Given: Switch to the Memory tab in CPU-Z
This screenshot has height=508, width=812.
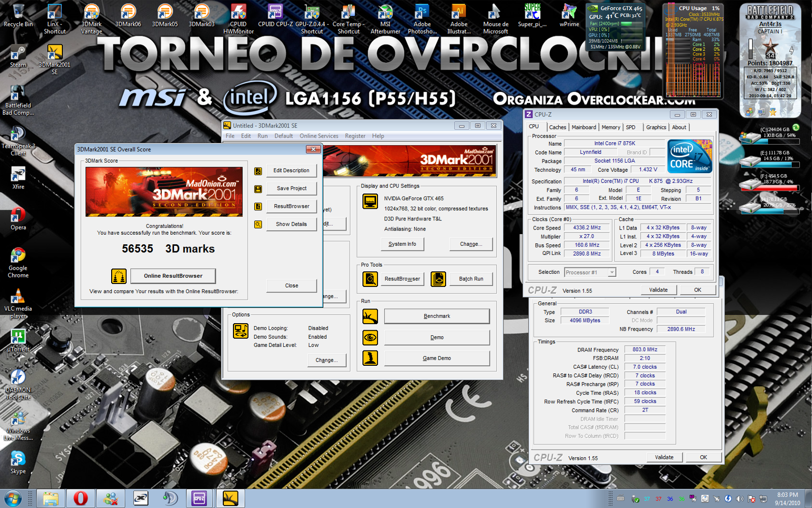Looking at the screenshot, I should coord(611,128).
